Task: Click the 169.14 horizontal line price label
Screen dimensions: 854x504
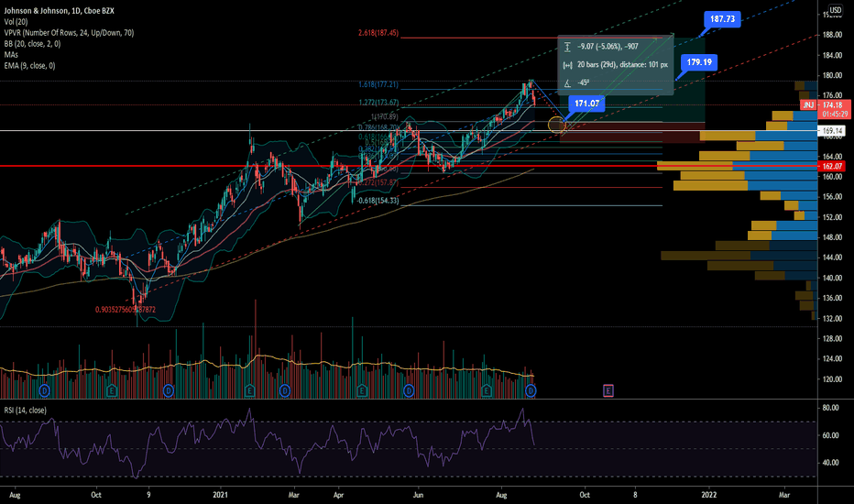Action: pyautogui.click(x=833, y=131)
